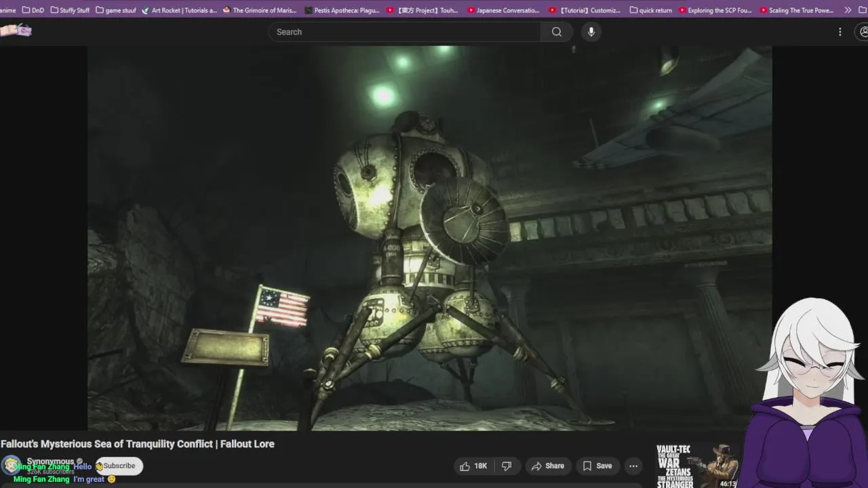This screenshot has width=868, height=488.
Task: Click the search magnifying glass button
Action: 557,32
